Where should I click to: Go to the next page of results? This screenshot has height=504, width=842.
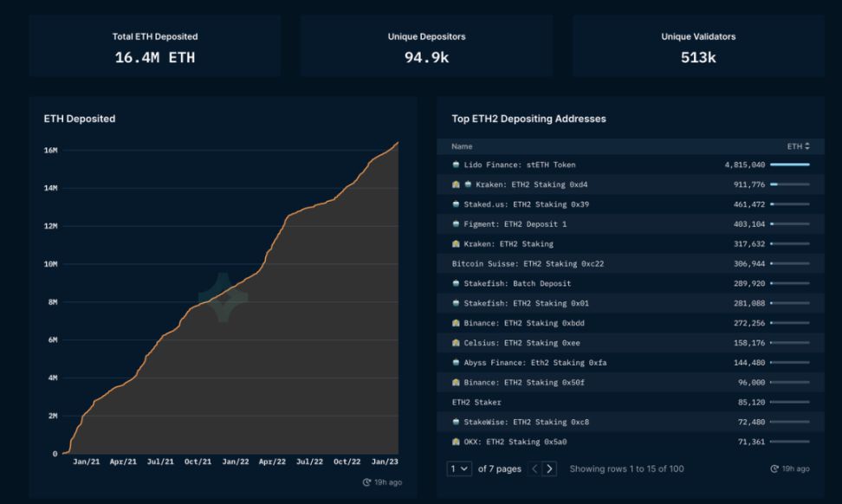tap(549, 468)
